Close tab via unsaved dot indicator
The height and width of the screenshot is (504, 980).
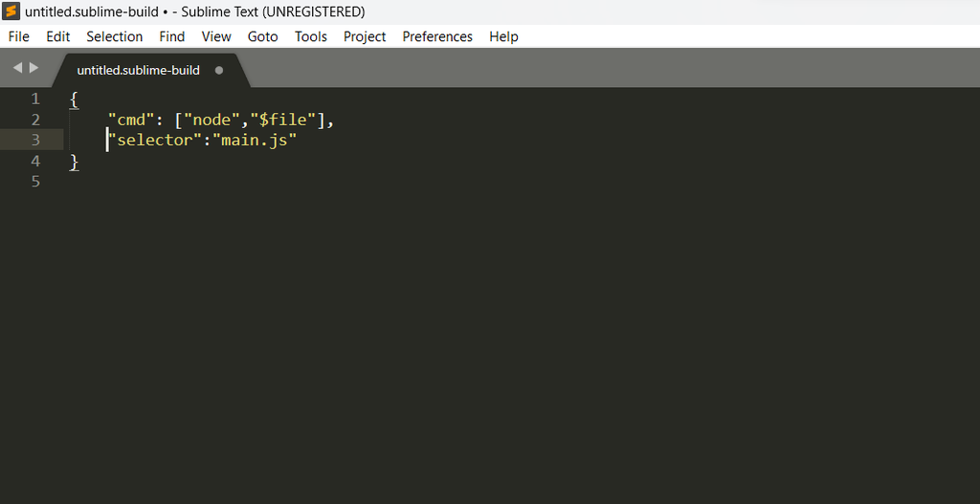tap(219, 71)
